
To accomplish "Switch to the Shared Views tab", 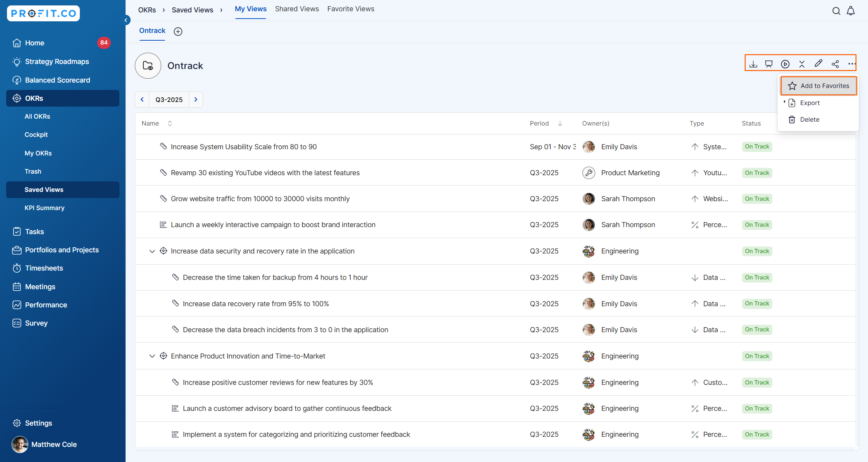I will pos(297,9).
